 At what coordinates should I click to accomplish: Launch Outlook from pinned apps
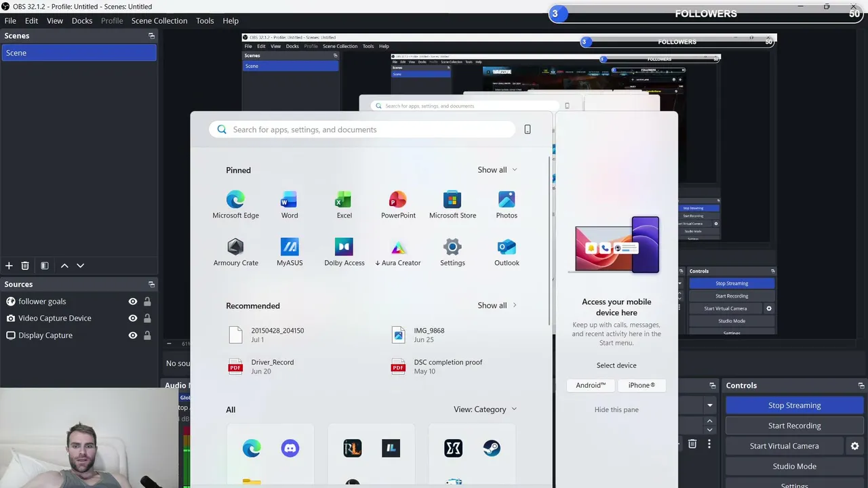[507, 252]
